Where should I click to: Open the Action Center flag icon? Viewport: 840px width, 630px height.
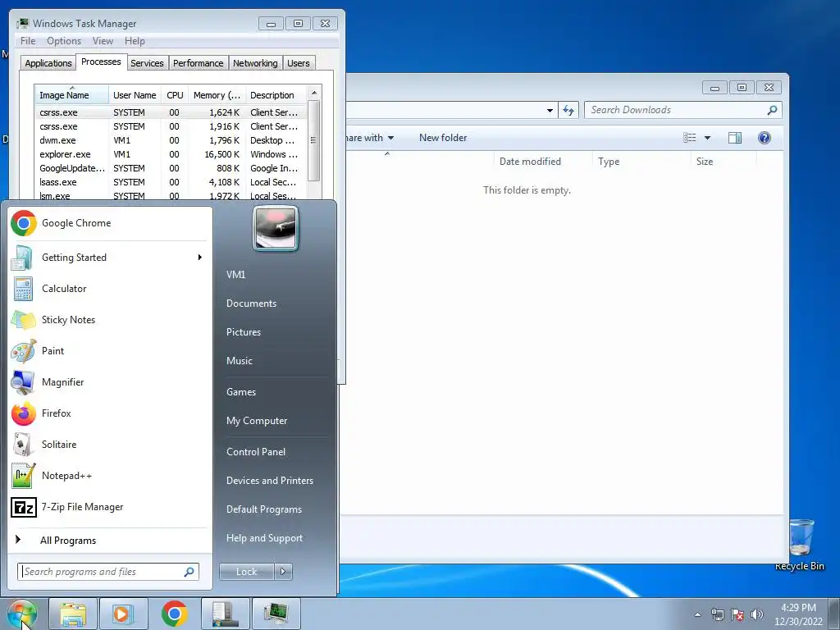[x=737, y=614]
